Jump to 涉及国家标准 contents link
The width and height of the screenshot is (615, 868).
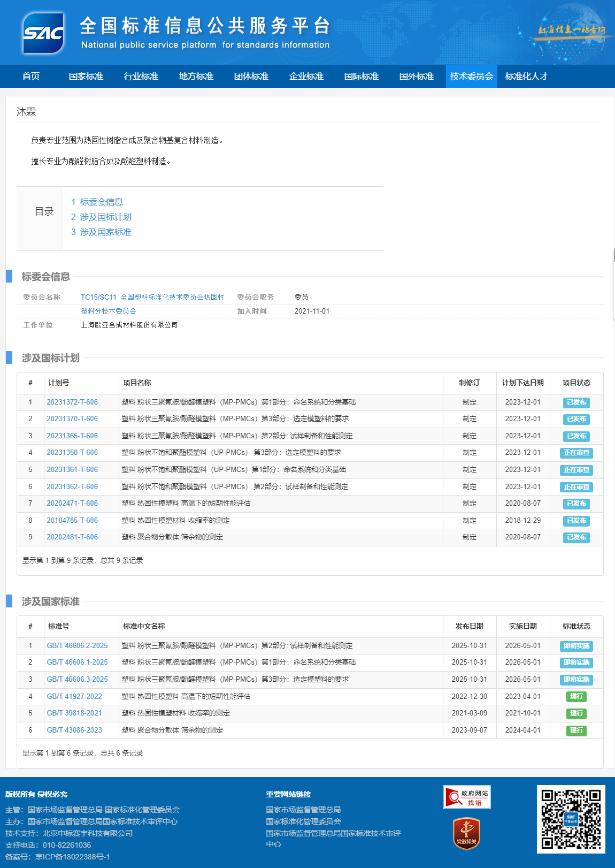click(105, 232)
